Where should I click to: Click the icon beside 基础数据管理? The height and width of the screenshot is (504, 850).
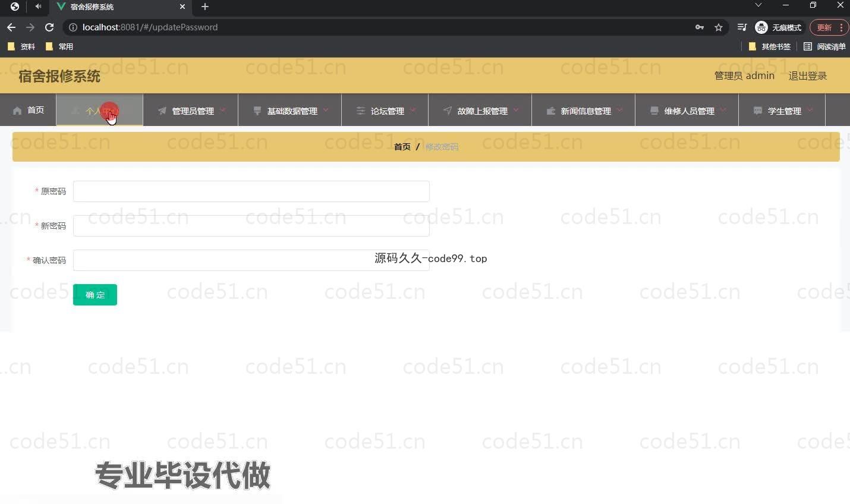(x=257, y=111)
